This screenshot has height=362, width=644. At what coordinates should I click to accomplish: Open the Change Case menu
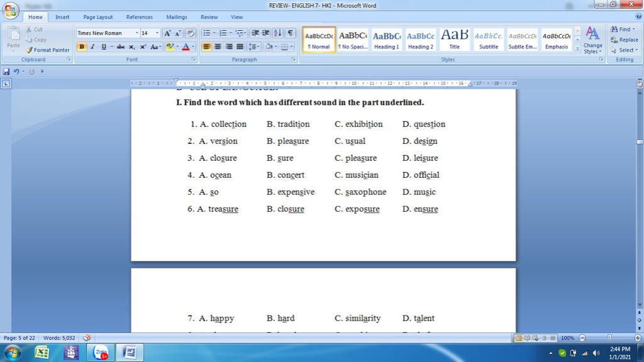155,47
